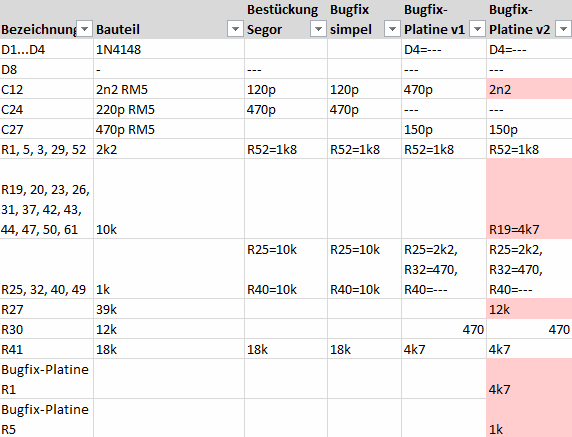Open the Bugfix-Platine v1 filter dropdown
Viewport: 572px width, 437px height.
[x=478, y=29]
